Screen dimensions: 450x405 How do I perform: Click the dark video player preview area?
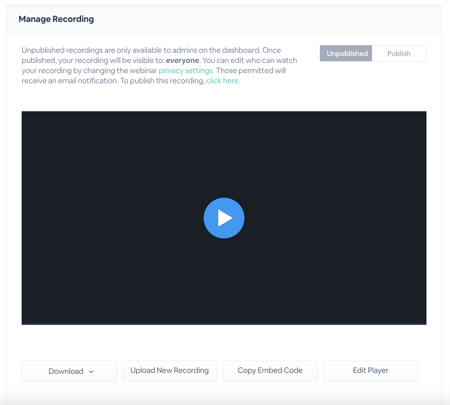click(224, 218)
